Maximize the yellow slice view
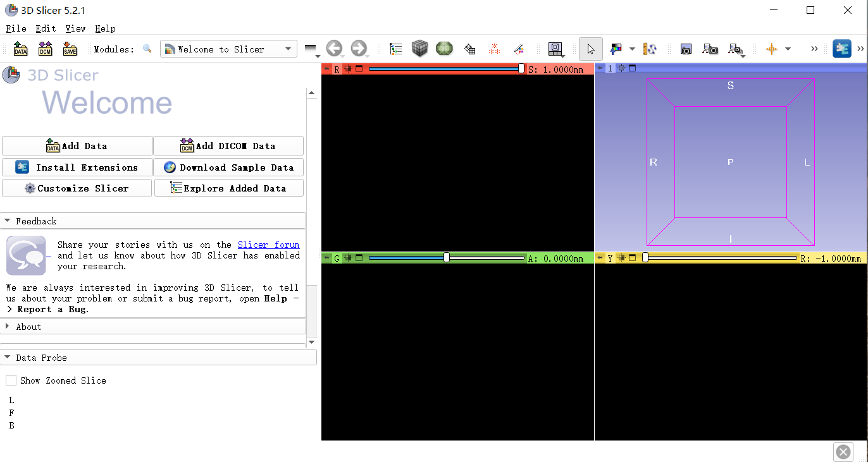This screenshot has width=868, height=462. click(x=632, y=258)
